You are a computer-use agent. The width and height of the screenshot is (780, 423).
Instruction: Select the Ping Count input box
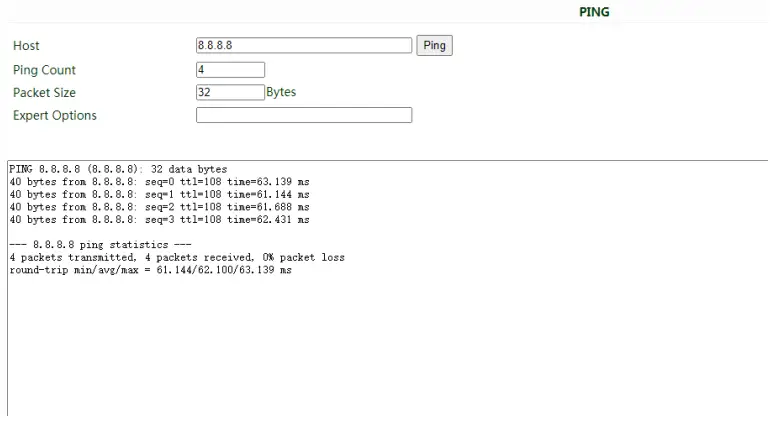coord(230,70)
